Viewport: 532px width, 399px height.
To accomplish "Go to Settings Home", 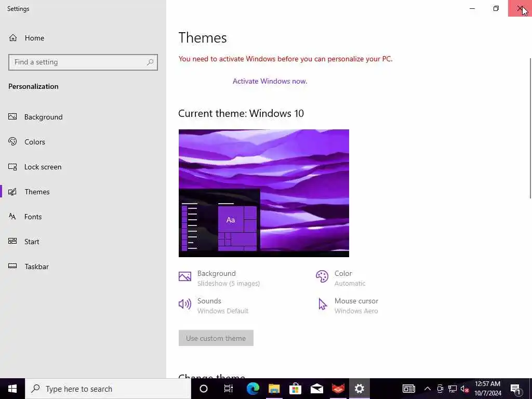I will click(x=26, y=38).
